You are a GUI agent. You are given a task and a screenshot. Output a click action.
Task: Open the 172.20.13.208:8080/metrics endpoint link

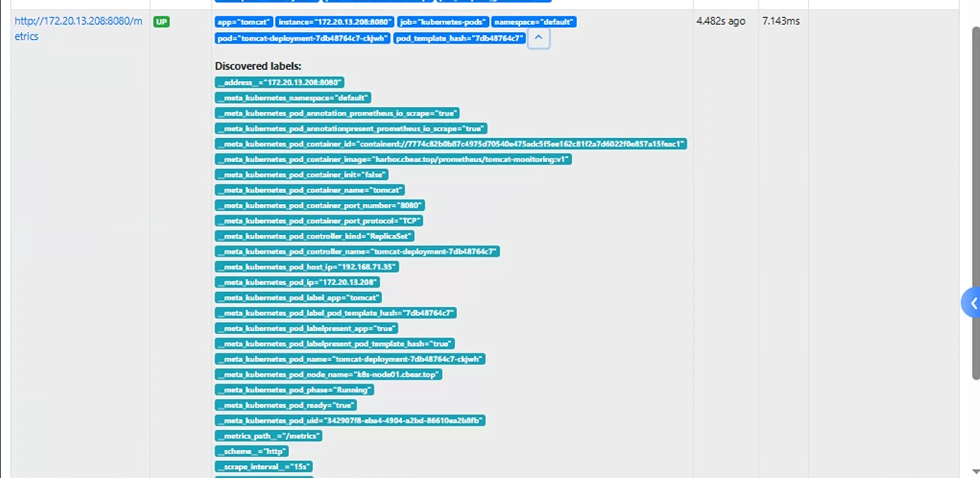pyautogui.click(x=78, y=29)
